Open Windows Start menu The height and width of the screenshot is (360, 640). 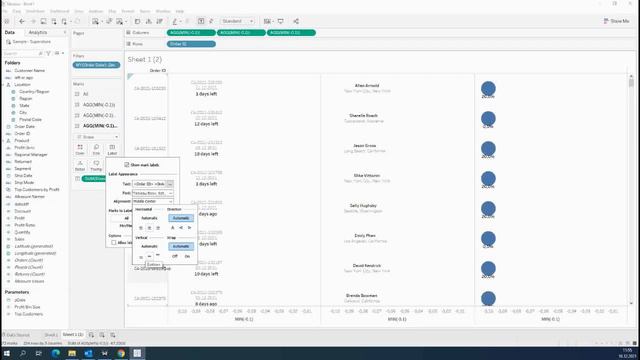[7, 353]
